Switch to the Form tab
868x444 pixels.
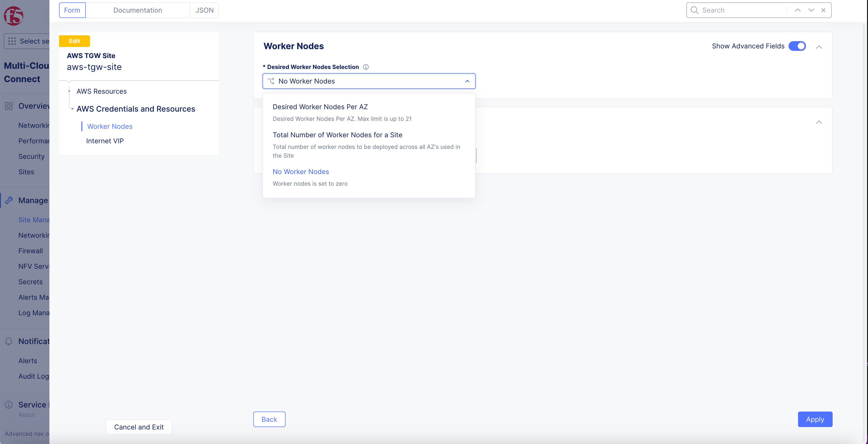pyautogui.click(x=72, y=10)
